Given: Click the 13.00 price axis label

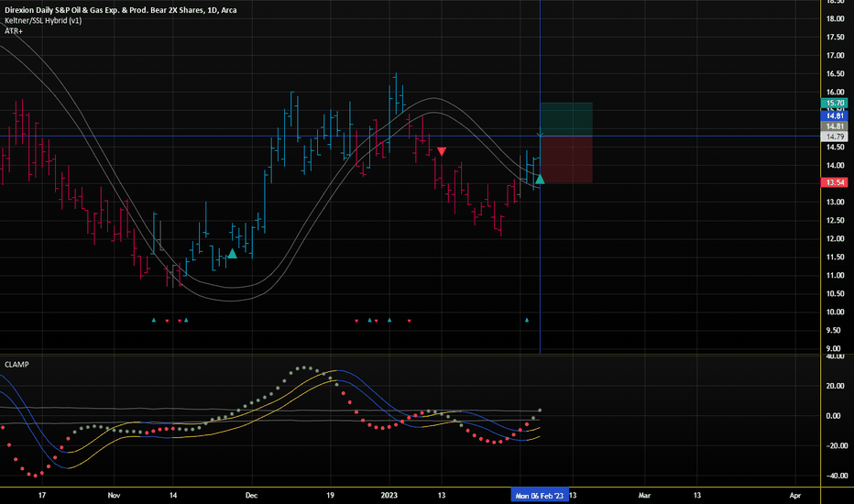Looking at the screenshot, I should (836, 203).
